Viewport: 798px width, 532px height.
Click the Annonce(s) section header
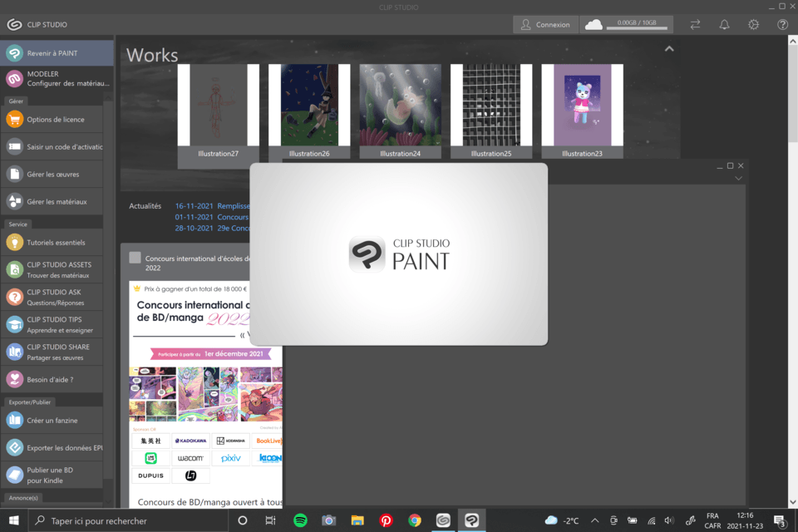click(x=23, y=497)
